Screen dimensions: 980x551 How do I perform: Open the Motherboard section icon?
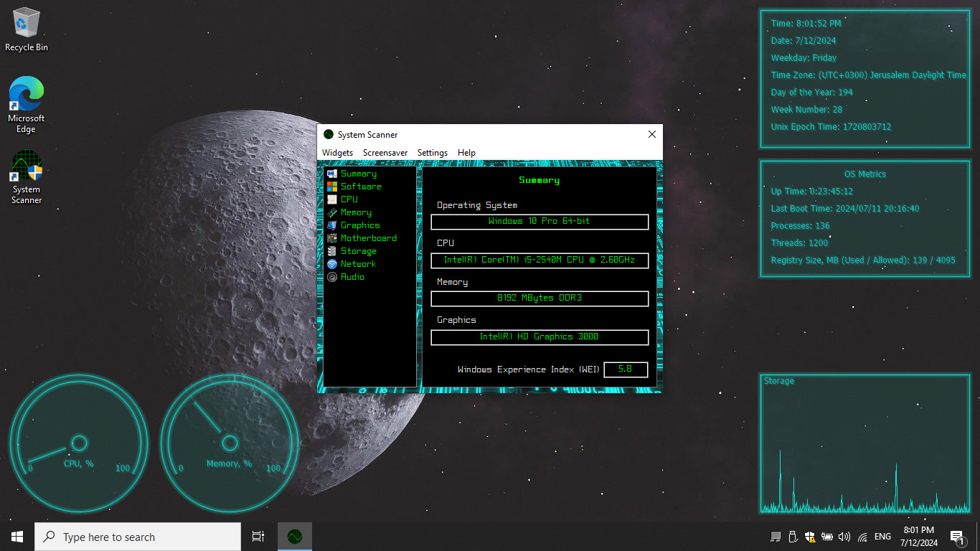pyautogui.click(x=332, y=238)
